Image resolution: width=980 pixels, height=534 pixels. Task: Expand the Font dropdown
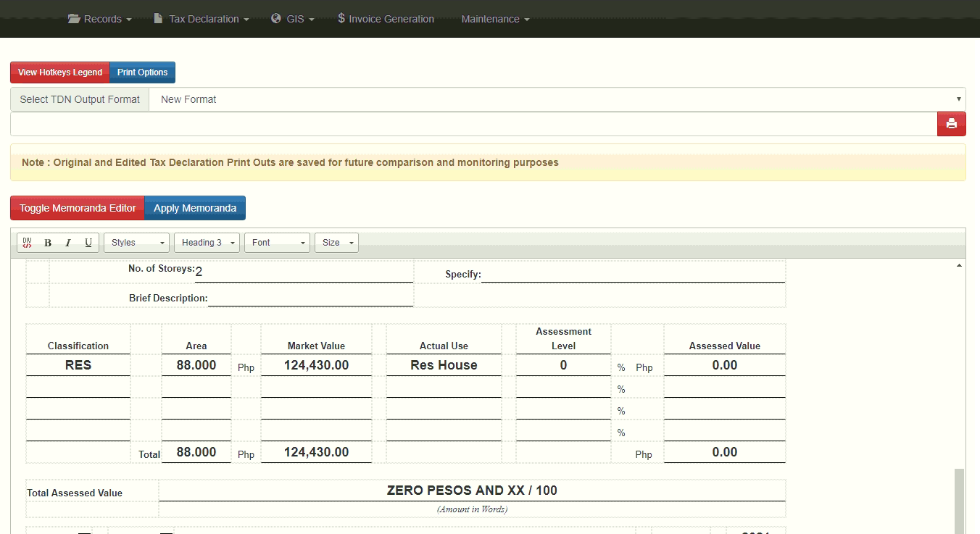coord(278,243)
